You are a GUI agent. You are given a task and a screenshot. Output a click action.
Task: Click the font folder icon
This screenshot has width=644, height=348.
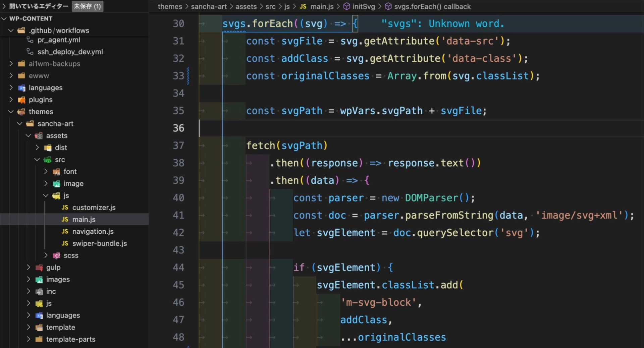tap(57, 172)
